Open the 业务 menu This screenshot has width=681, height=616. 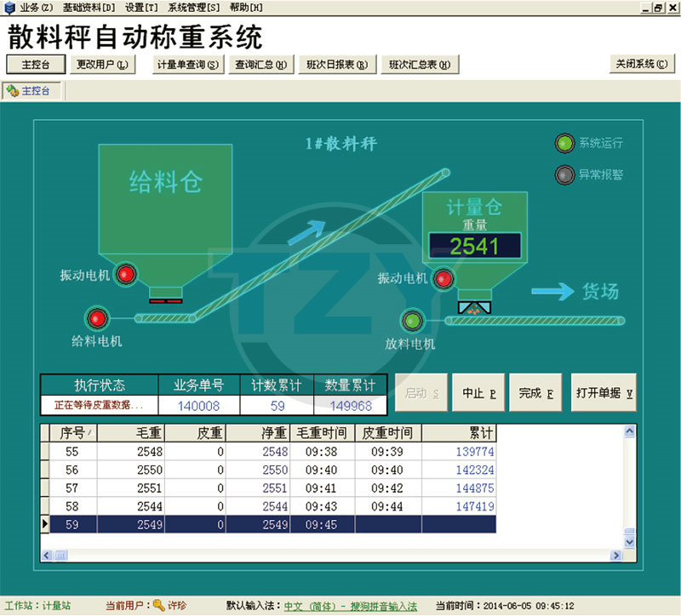click(35, 7)
